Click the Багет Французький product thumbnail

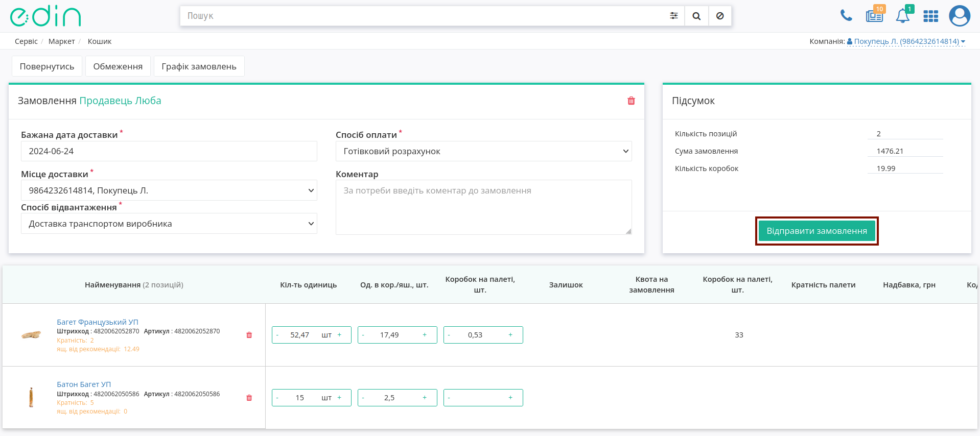coord(31,335)
